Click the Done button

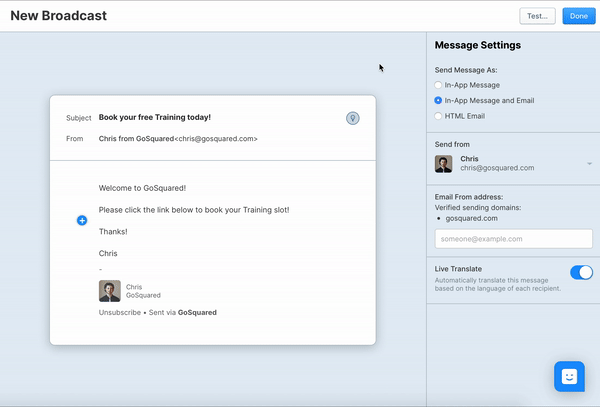(x=578, y=16)
